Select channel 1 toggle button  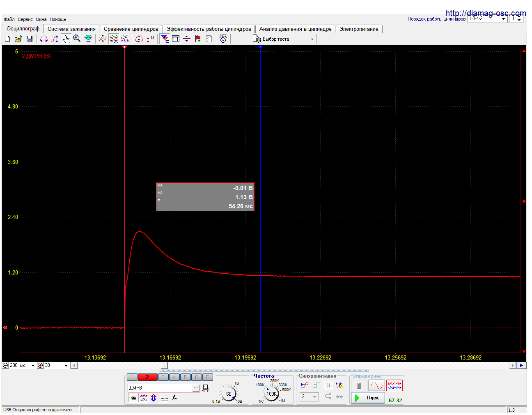point(132,377)
